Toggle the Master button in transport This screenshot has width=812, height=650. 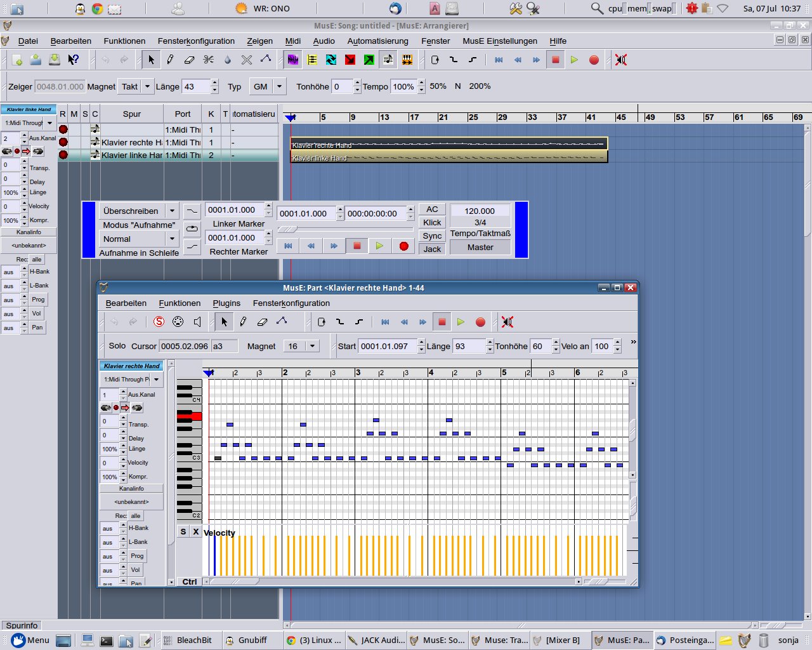[x=480, y=247]
